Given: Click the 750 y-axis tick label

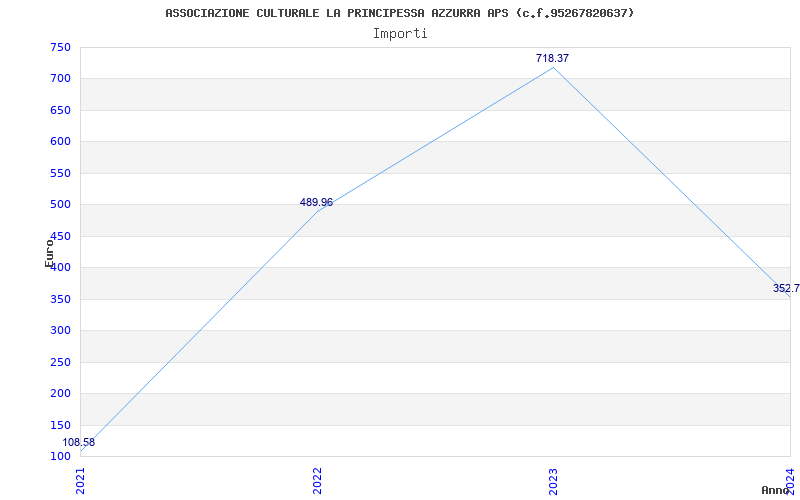Looking at the screenshot, I should pos(60,47).
